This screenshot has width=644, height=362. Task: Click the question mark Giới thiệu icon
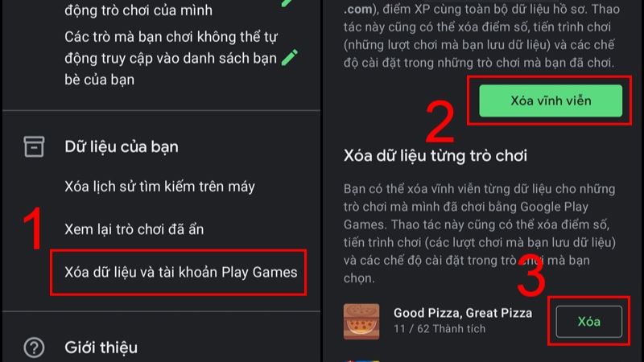click(x=34, y=348)
